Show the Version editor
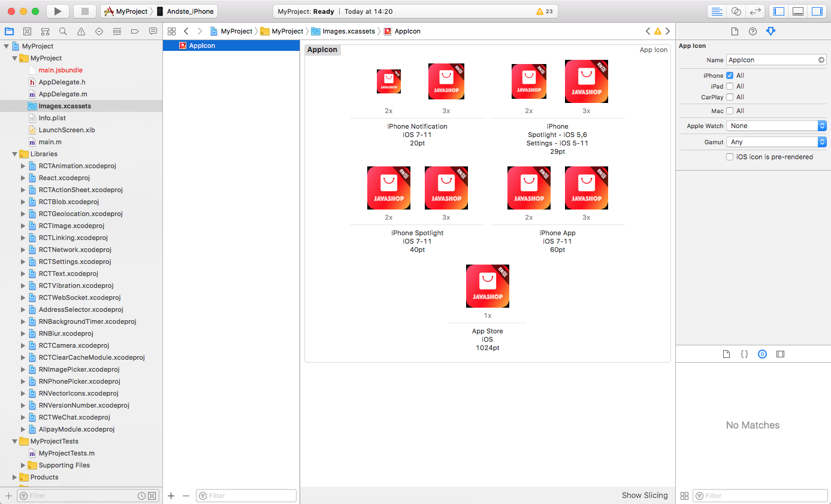Image resolution: width=831 pixels, height=504 pixels. [756, 11]
